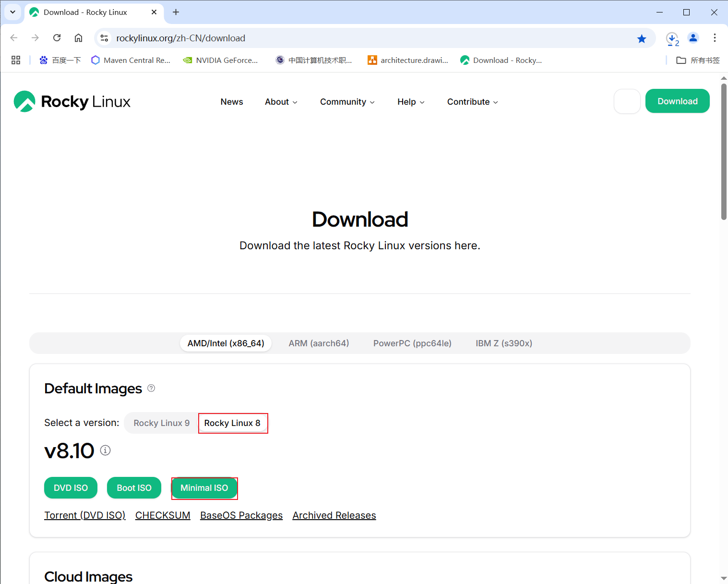728x584 pixels.
Task: Click the Rocky Linux logo
Action: 72,101
